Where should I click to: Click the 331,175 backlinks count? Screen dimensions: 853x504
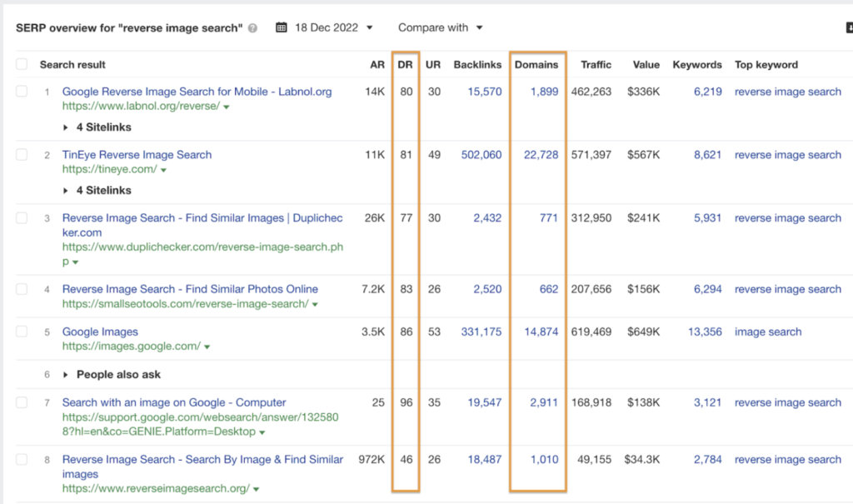(x=481, y=332)
